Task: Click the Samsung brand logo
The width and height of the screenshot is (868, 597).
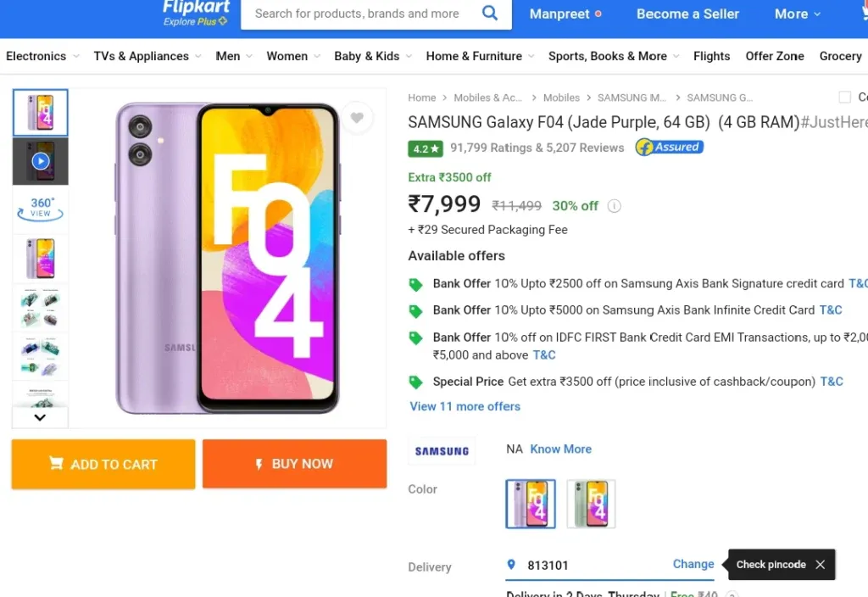Action: 442,451
